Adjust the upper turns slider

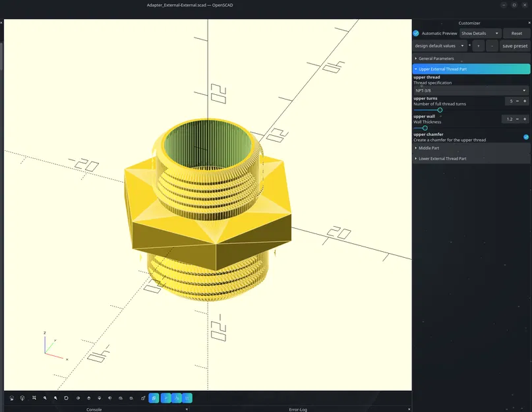tap(440, 110)
